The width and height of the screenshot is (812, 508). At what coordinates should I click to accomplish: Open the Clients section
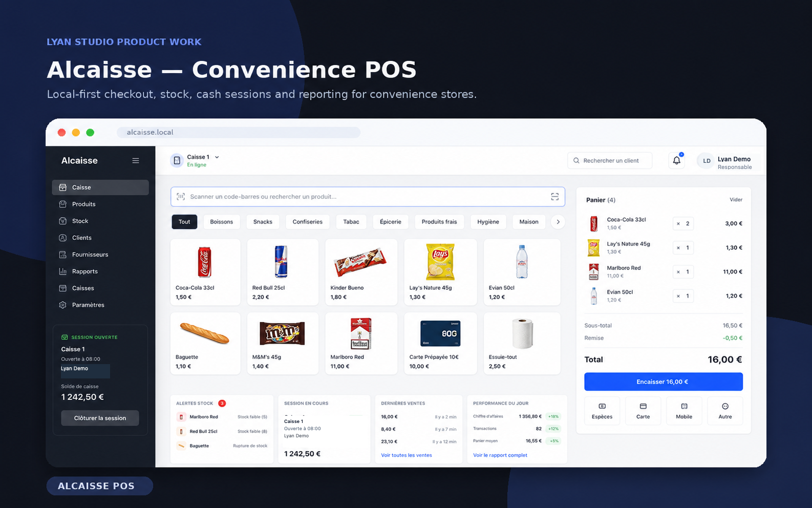100,238
